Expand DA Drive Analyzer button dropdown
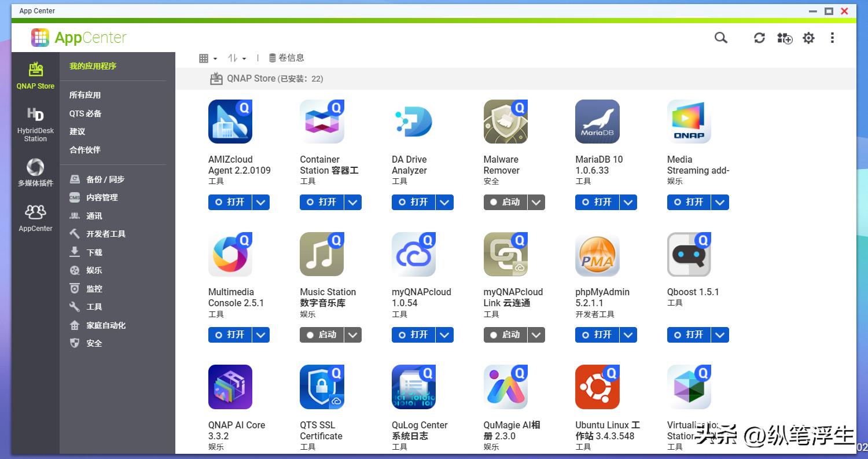 [444, 202]
